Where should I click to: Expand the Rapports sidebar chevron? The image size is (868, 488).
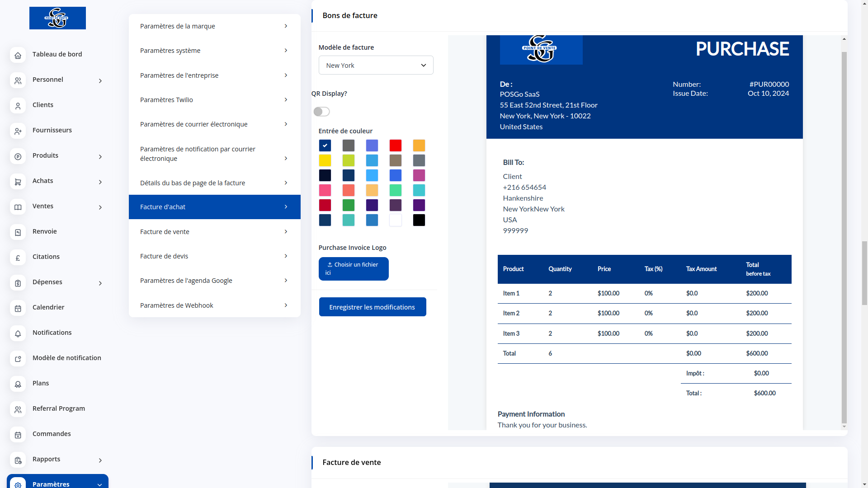tap(100, 460)
